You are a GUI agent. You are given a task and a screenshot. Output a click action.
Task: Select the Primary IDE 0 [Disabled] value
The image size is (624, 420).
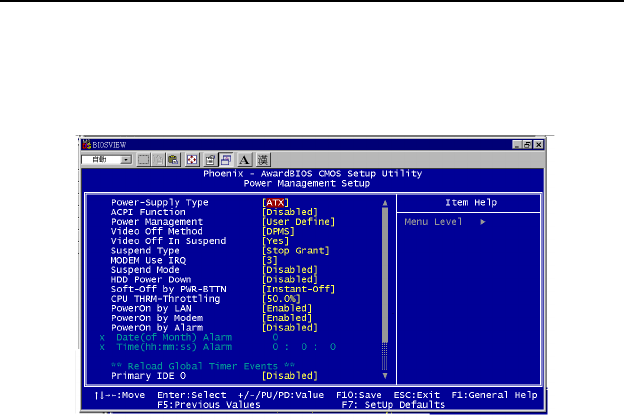(x=290, y=375)
